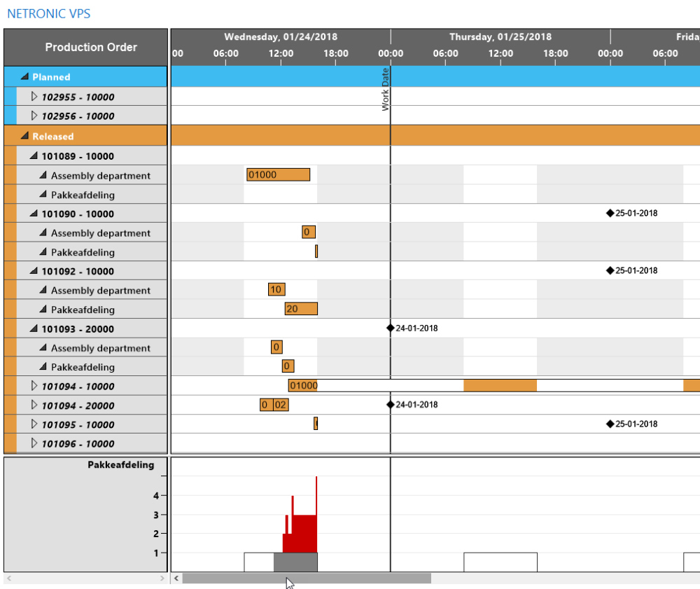Click the 24-01-2018 milestone for order 101094 - 20000
The height and width of the screenshot is (589, 700).
click(x=391, y=404)
